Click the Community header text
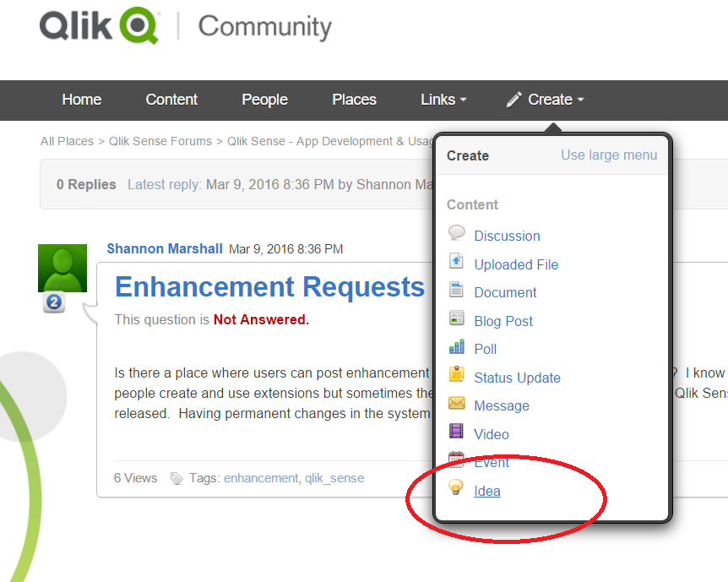Image resolution: width=728 pixels, height=582 pixels. 265,27
